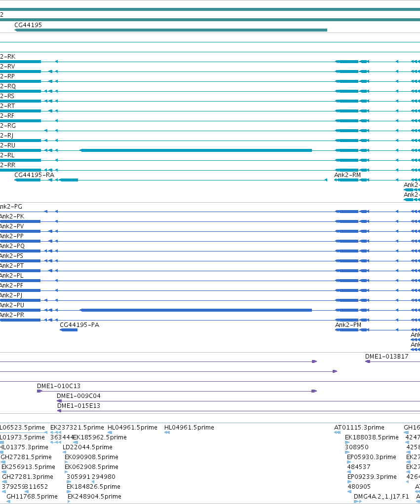The width and height of the screenshot is (420, 504).
Task: Select the EK256913.5prime EST label
Action: tap(28, 467)
